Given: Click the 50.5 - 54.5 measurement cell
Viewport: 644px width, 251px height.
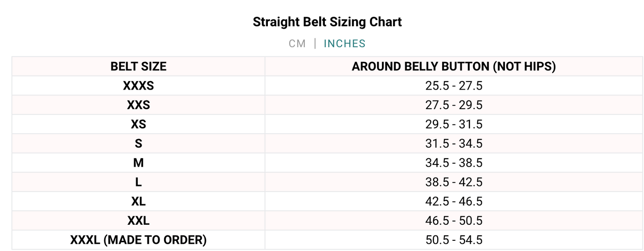Looking at the screenshot, I should click(454, 240).
